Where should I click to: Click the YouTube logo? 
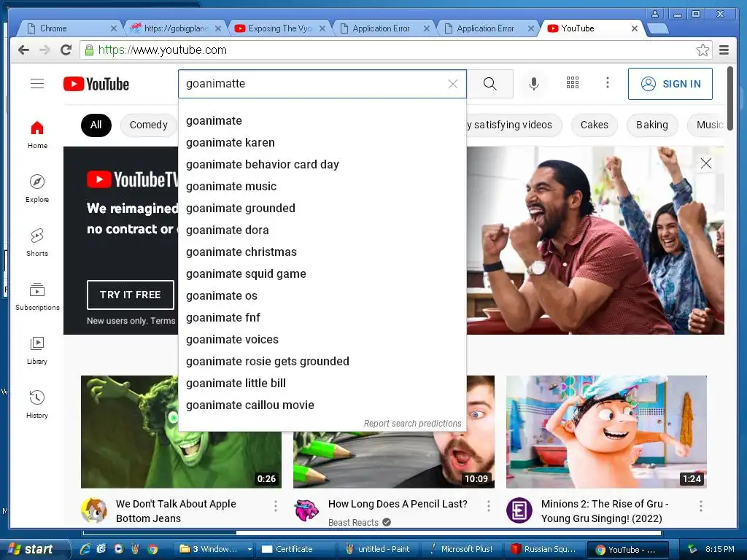click(x=96, y=84)
